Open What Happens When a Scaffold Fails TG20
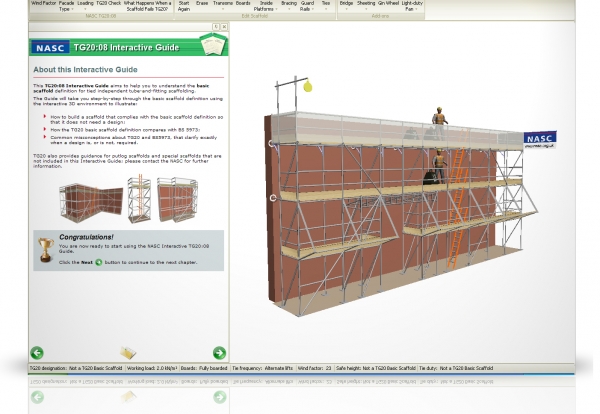This screenshot has width=600, height=414. click(x=147, y=6)
